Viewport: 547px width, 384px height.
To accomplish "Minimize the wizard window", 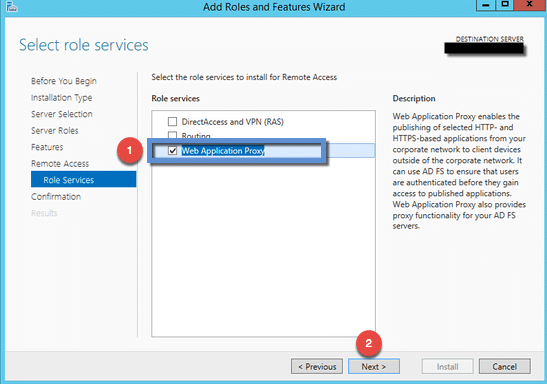I will tap(486, 5).
